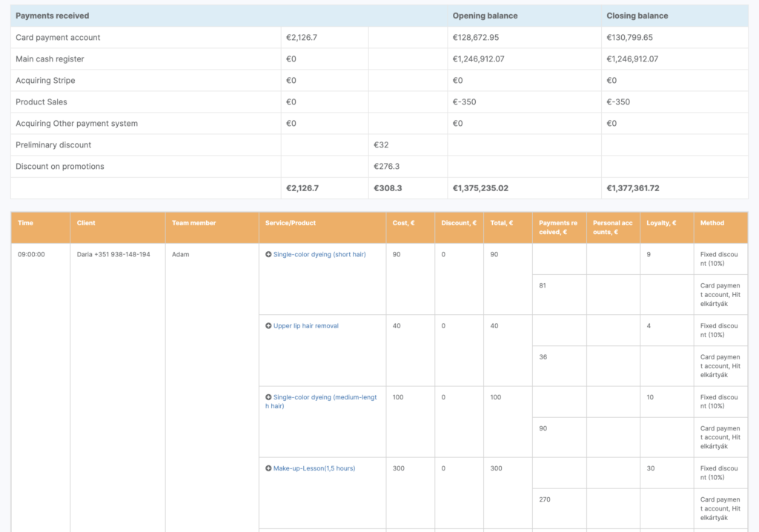Select the payment received value 81
This screenshot has height=532, width=759.
coord(542,285)
